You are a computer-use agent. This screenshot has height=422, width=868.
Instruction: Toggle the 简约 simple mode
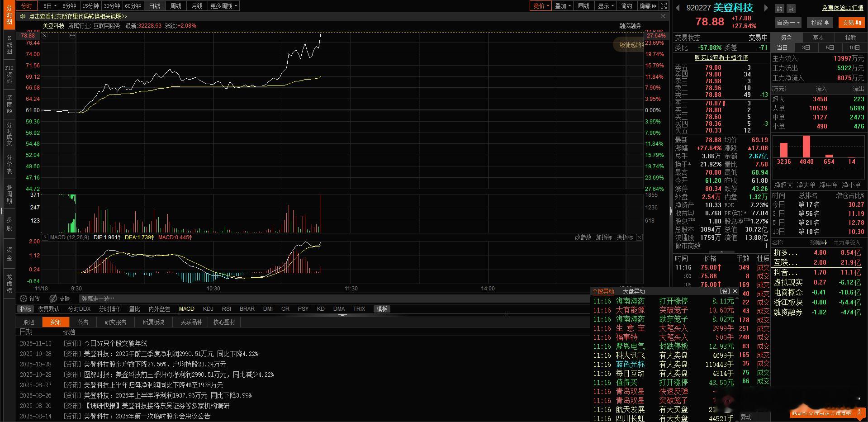click(x=626, y=6)
